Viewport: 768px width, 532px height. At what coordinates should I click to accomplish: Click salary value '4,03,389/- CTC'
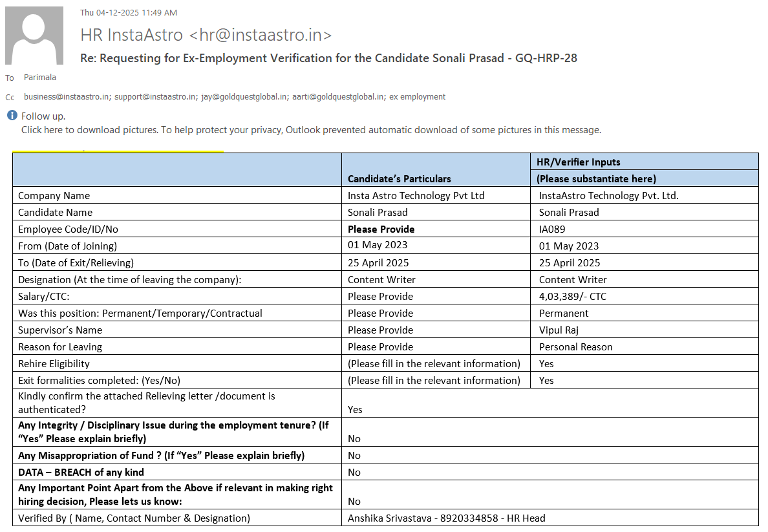pyautogui.click(x=573, y=296)
